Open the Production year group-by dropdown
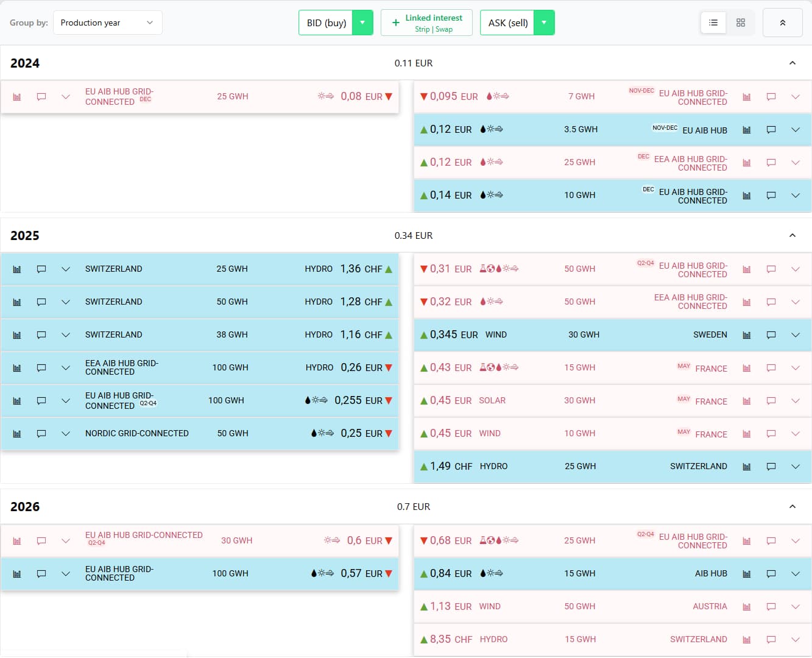Image resolution: width=812 pixels, height=658 pixels. [107, 22]
